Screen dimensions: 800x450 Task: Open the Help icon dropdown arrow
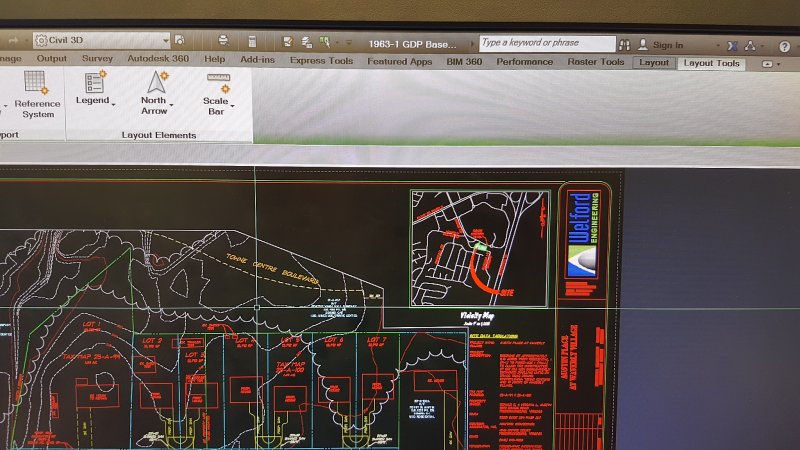[x=797, y=47]
